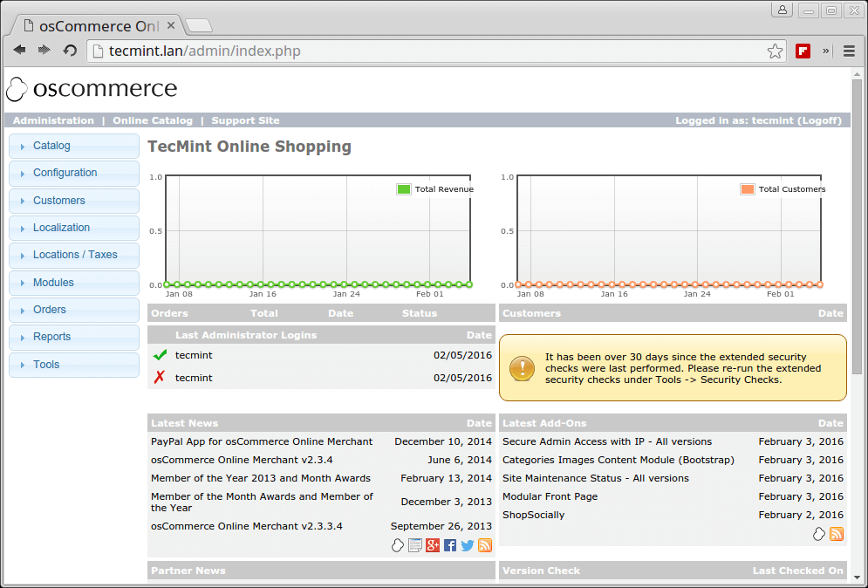The image size is (868, 588).
Task: Open osCommerce site icon under Latest News
Action: (398, 545)
